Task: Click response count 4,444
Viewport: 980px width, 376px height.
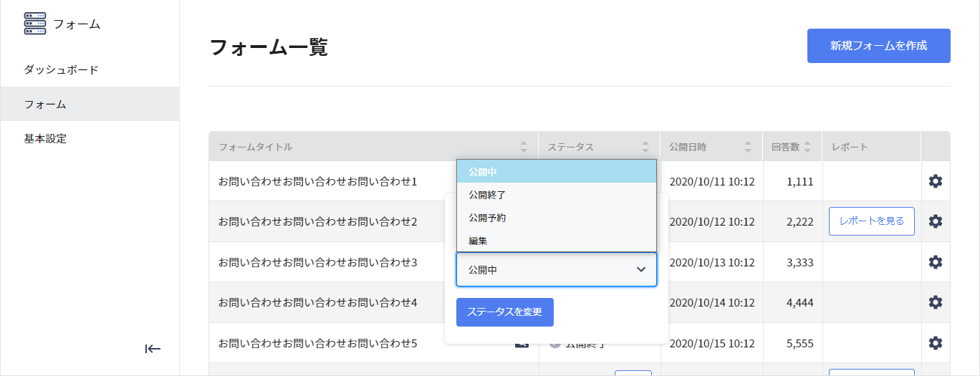Action: [x=799, y=302]
